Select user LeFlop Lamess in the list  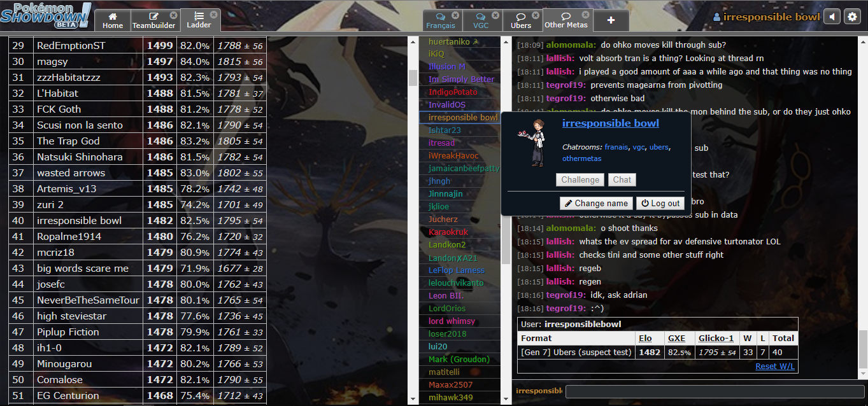point(460,270)
